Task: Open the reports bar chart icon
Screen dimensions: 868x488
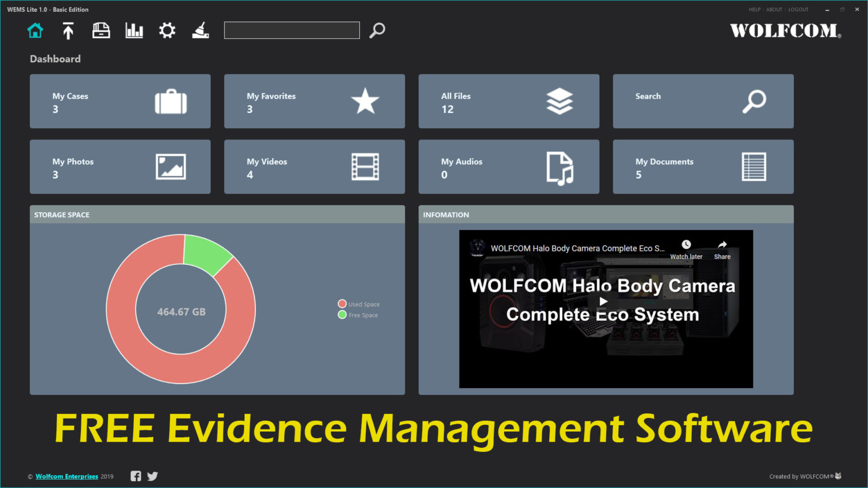Action: click(134, 30)
